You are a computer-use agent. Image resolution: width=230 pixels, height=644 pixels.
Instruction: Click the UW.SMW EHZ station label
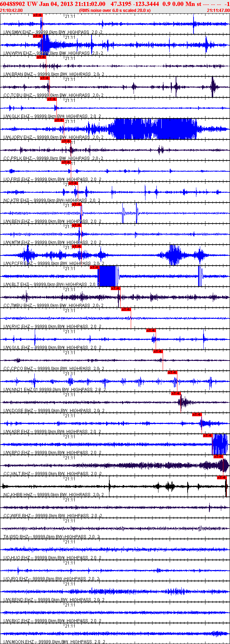(x=18, y=32)
